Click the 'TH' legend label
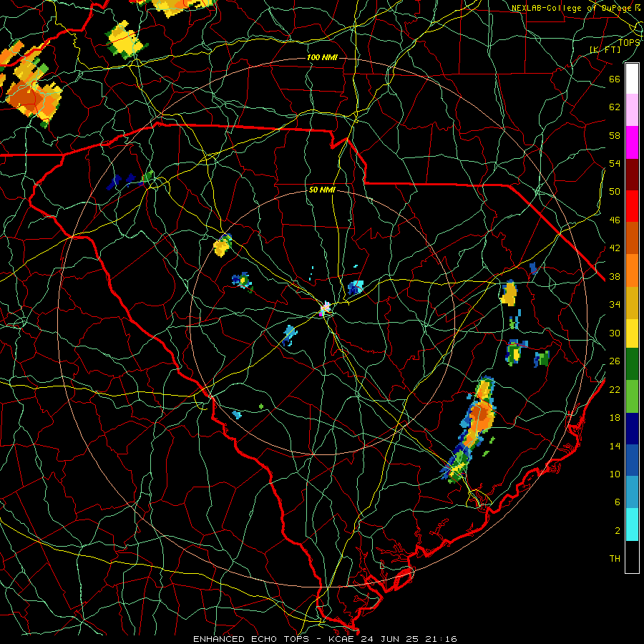Image resolution: width=644 pixels, height=644 pixels. pyautogui.click(x=615, y=559)
